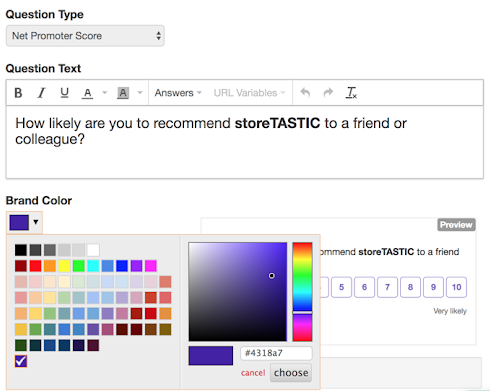Screen dimensions: 490x391
Task: Toggle Underline formatting in editor toolbar
Action: pyautogui.click(x=64, y=93)
